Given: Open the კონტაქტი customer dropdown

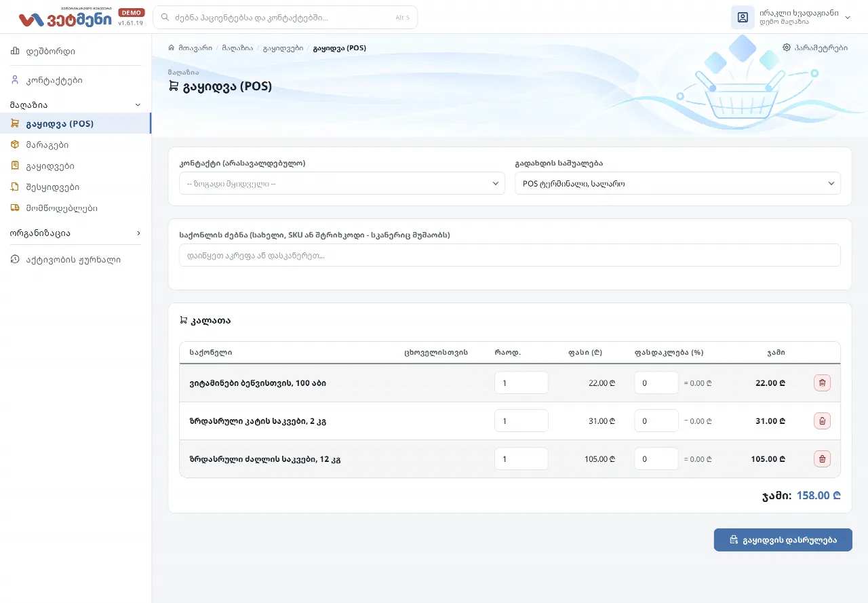Looking at the screenshot, I should point(342,183).
